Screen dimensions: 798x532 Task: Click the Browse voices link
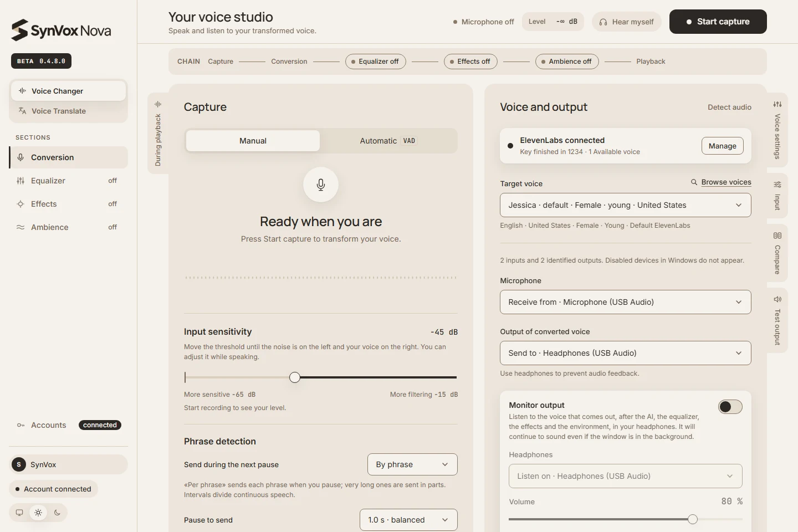pos(727,182)
